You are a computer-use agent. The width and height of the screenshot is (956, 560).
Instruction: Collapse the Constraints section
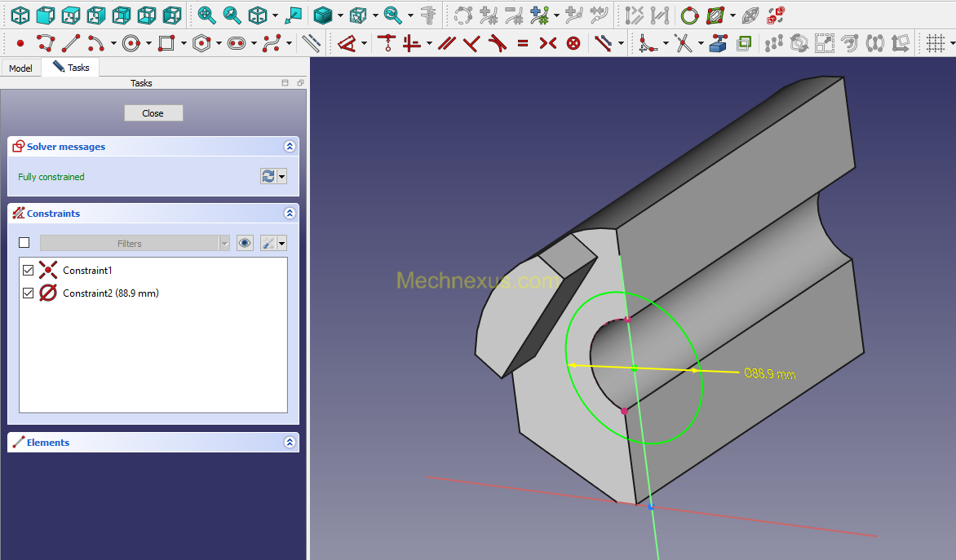[x=290, y=214]
